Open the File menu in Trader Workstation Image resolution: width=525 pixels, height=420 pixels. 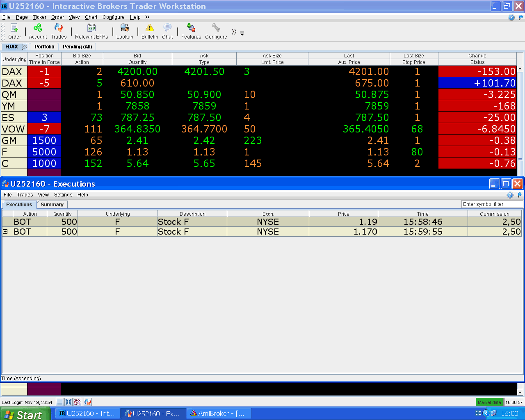click(7, 17)
